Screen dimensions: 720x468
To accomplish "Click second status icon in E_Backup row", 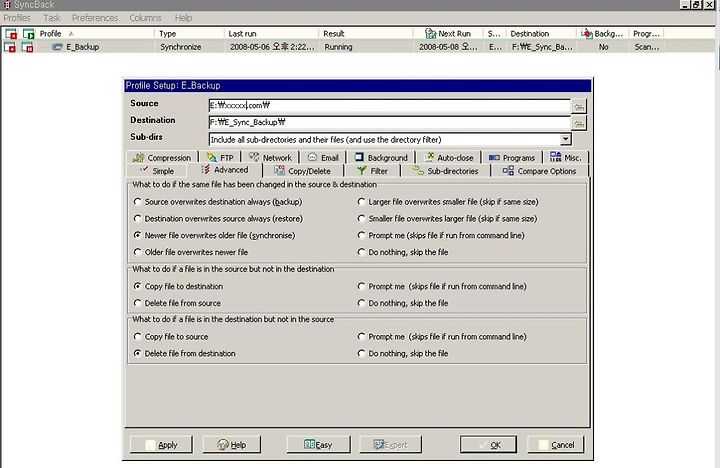I will 28,47.
